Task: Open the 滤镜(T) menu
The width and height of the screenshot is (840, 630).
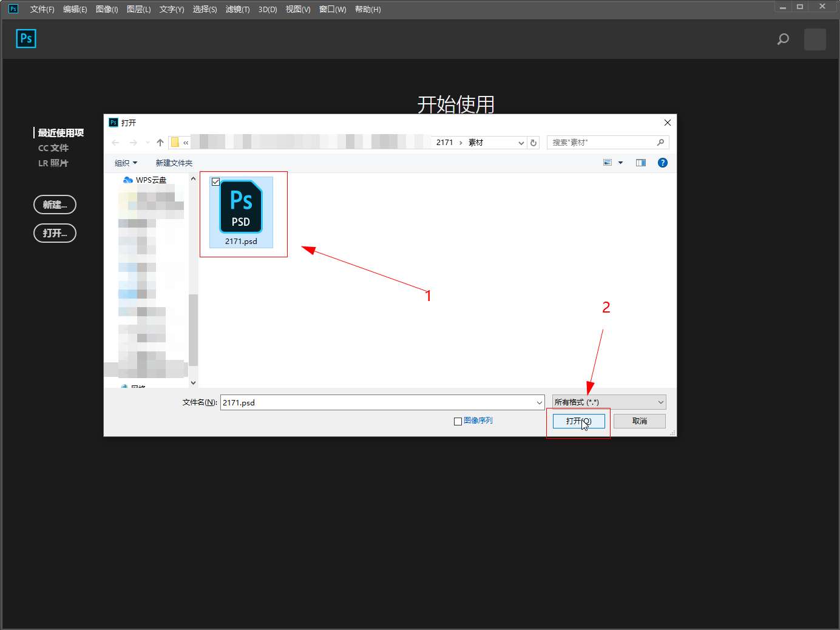Action: point(237,9)
